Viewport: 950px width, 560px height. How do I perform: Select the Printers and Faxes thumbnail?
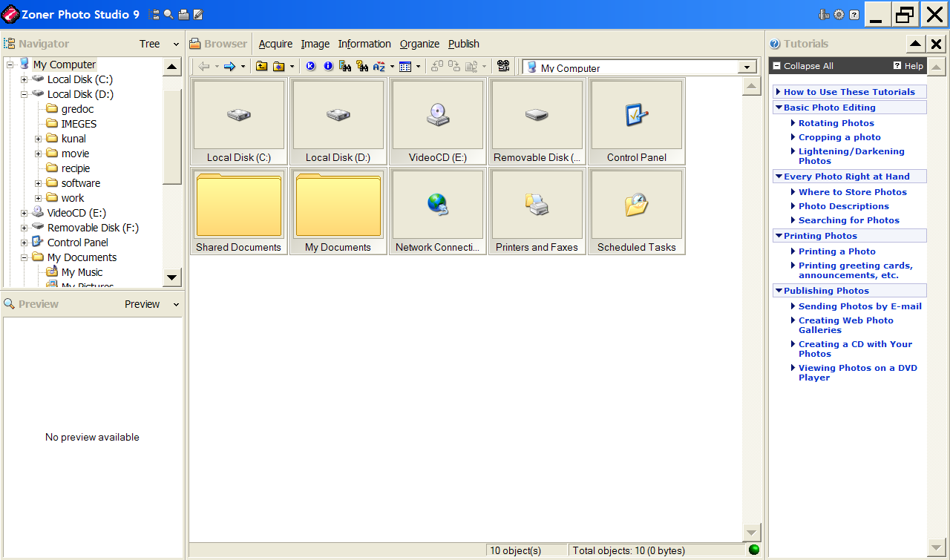coord(537,211)
